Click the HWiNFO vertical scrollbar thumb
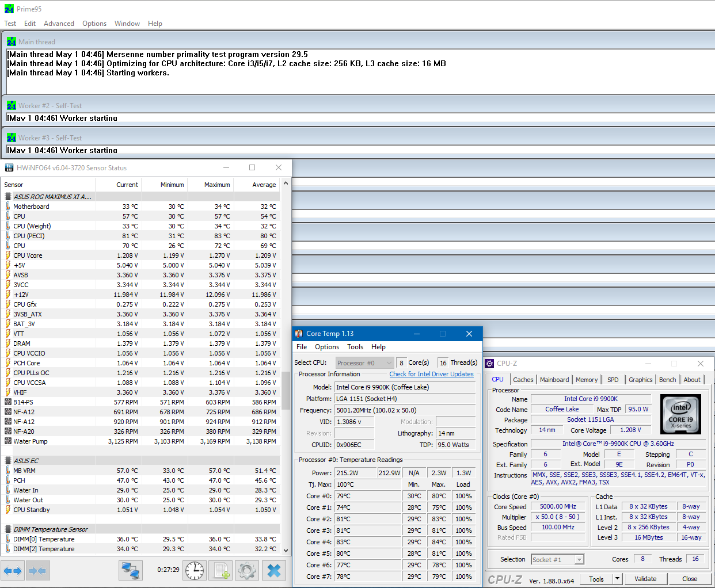The height and width of the screenshot is (588, 715). 286,391
